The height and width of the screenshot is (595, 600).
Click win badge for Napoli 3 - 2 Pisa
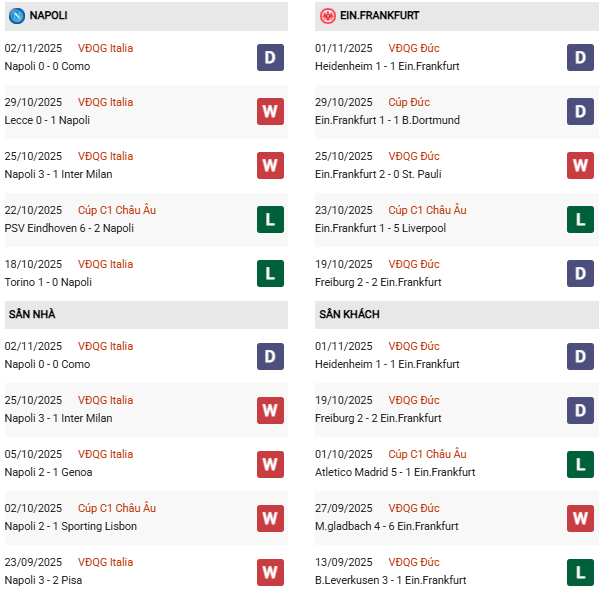270,572
